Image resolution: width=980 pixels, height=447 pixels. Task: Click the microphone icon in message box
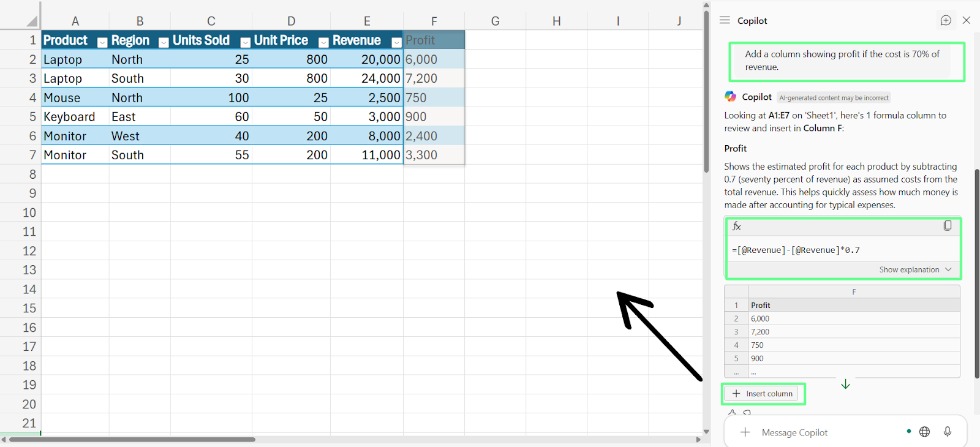[948, 432]
